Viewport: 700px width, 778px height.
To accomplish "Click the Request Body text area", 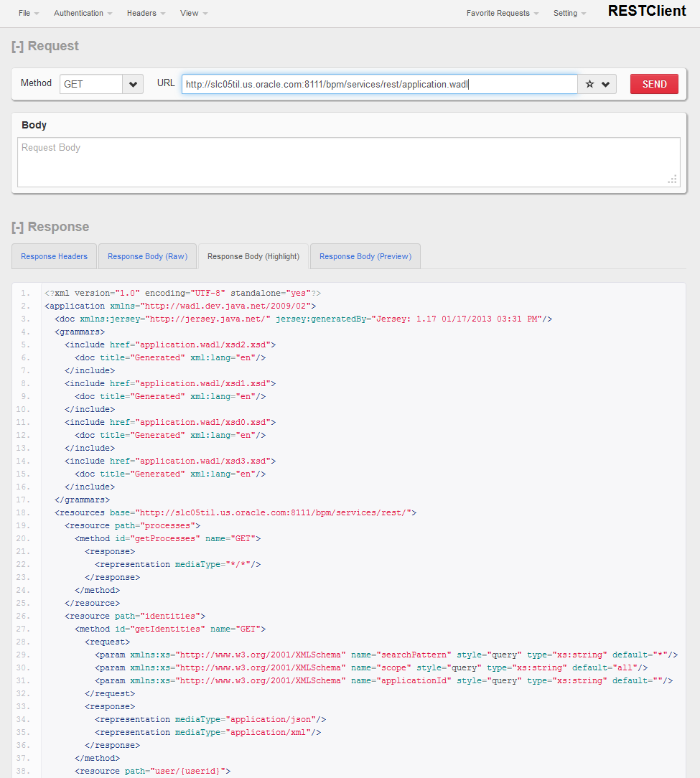I will [348, 162].
